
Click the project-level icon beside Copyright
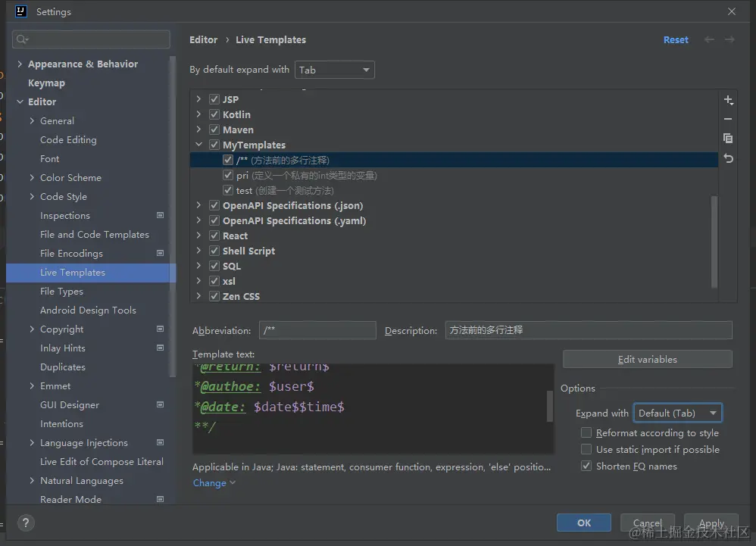coord(160,329)
